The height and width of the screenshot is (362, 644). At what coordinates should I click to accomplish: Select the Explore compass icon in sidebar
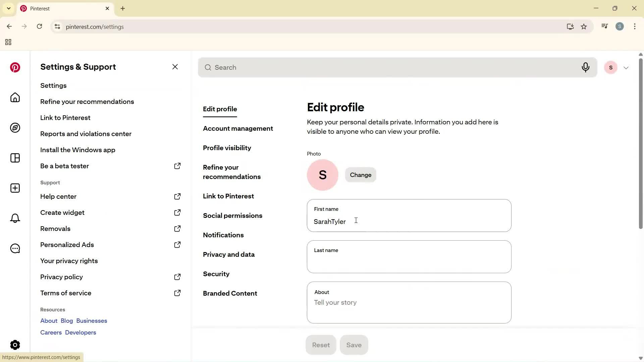(15, 128)
